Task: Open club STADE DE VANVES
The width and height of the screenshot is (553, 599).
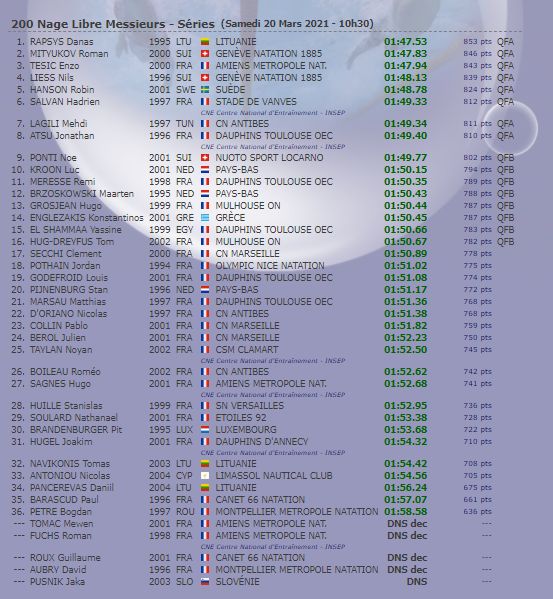Action: click(256, 102)
